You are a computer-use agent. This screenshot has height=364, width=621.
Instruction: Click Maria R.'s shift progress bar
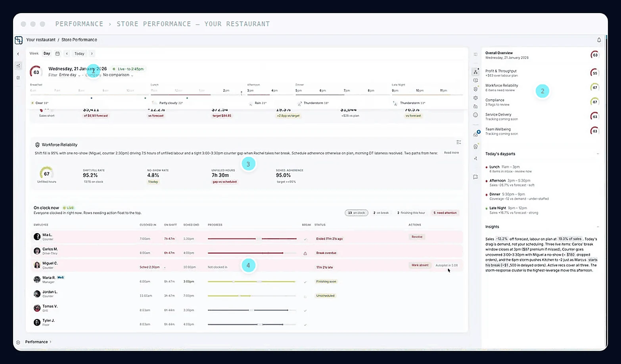coord(252,282)
